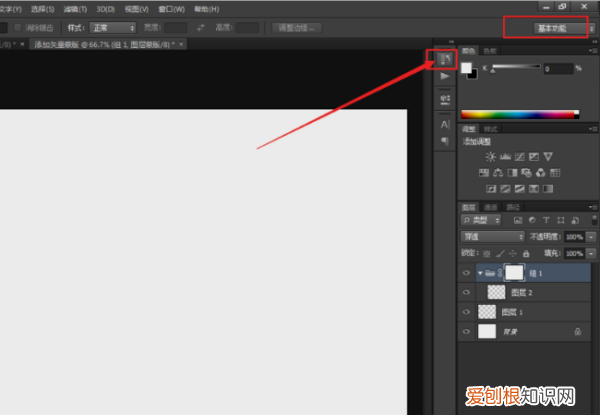Viewport: 600px width, 415px height.
Task: Click the layer opacity percentage field
Action: 574,236
